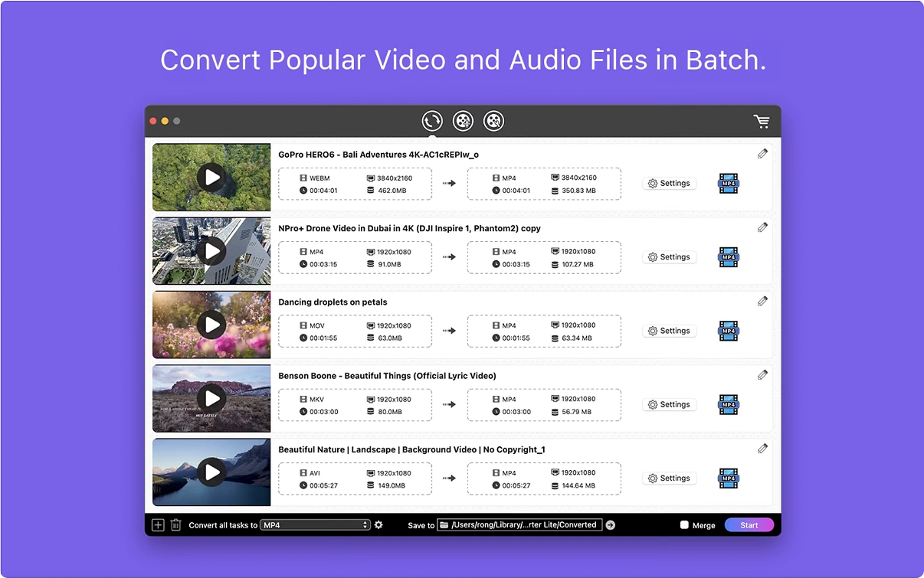The height and width of the screenshot is (578, 924).
Task: Switch to the second film reel tab
Action: click(x=463, y=121)
